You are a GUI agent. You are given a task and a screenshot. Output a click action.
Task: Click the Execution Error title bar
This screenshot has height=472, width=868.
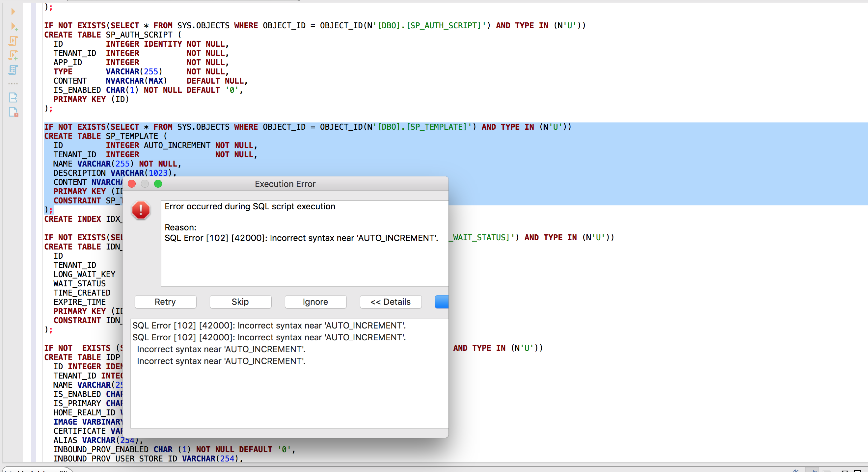point(285,184)
